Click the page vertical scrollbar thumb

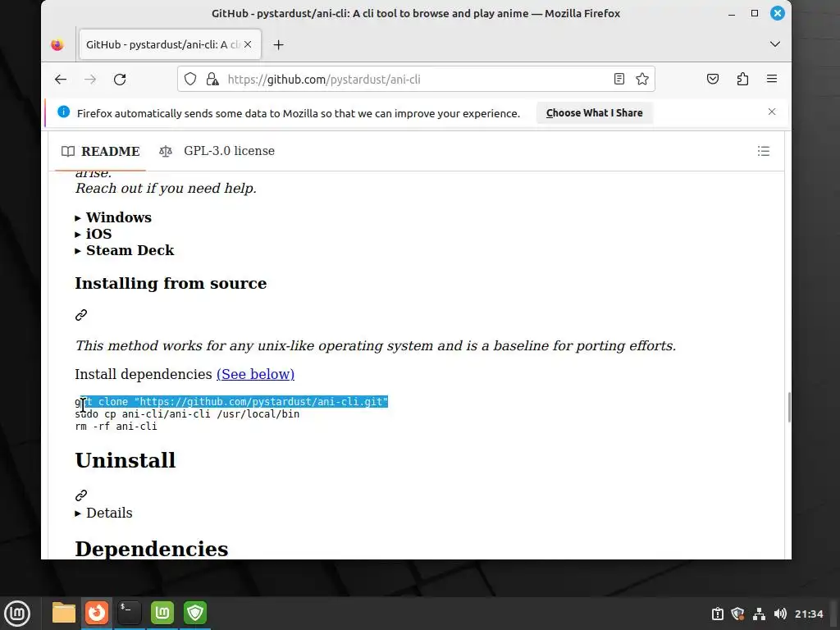click(x=789, y=408)
